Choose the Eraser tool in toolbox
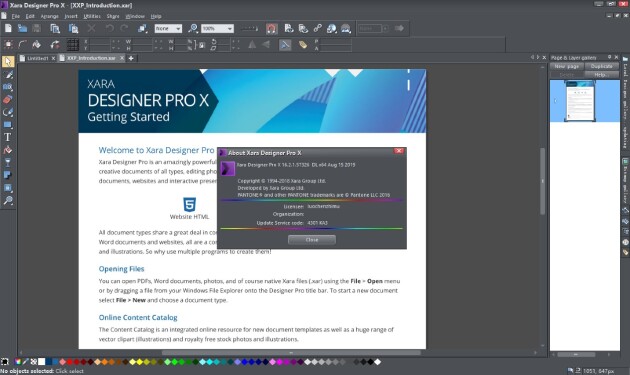The image size is (630, 375). tap(8, 99)
